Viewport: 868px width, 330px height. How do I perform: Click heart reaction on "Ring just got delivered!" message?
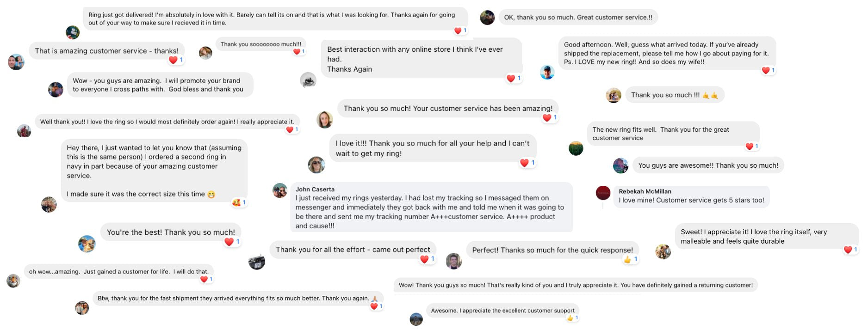tap(458, 31)
